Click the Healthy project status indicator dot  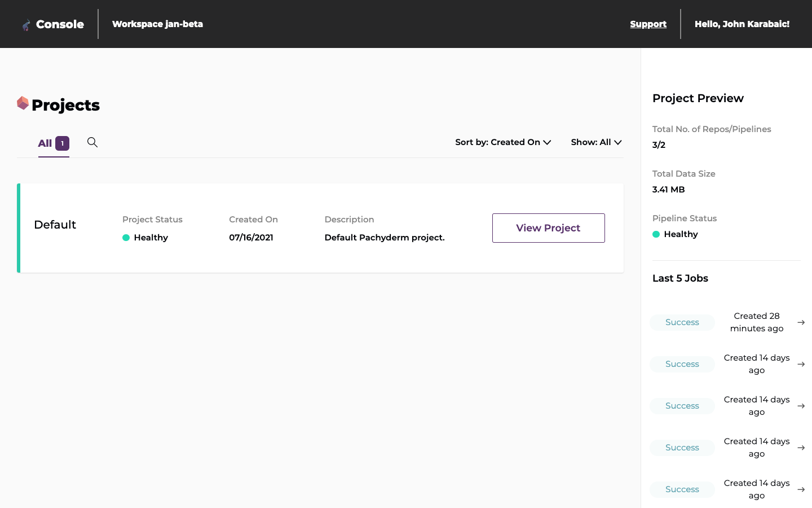pos(126,238)
